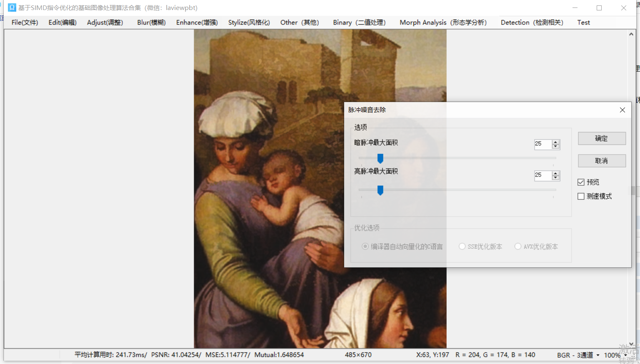Screen dimensions: 640x364
Task: Click the 取消 button
Action: [x=602, y=161]
